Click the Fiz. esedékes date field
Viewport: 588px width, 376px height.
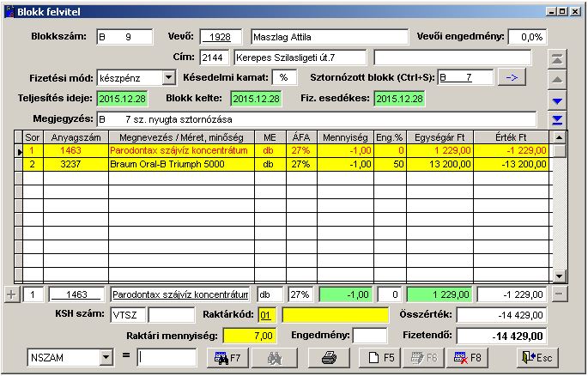[x=399, y=99]
